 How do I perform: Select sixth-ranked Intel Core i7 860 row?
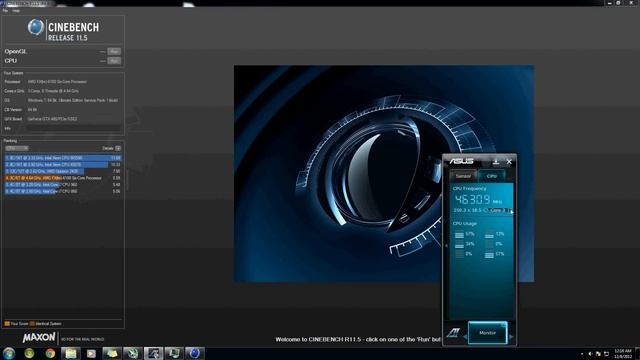pyautogui.click(x=63, y=191)
